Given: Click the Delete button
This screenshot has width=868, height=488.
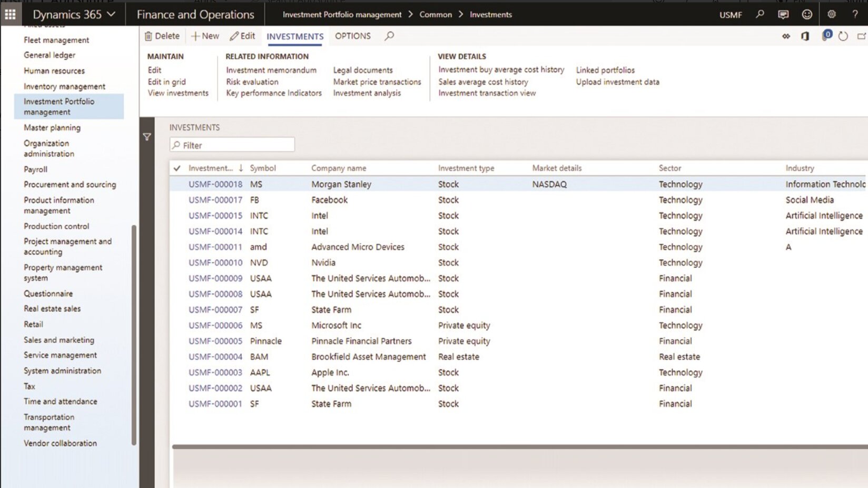Looking at the screenshot, I should coord(162,36).
